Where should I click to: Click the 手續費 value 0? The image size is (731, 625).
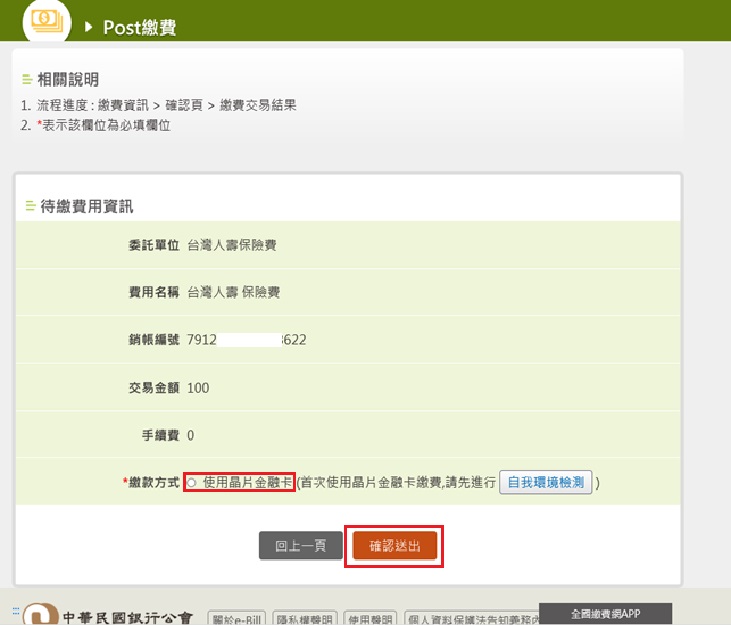(190, 435)
